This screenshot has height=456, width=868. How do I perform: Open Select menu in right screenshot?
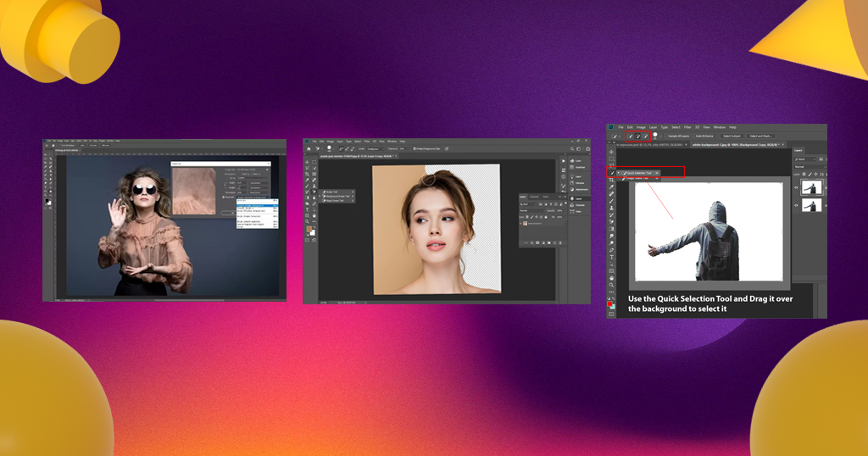click(676, 127)
